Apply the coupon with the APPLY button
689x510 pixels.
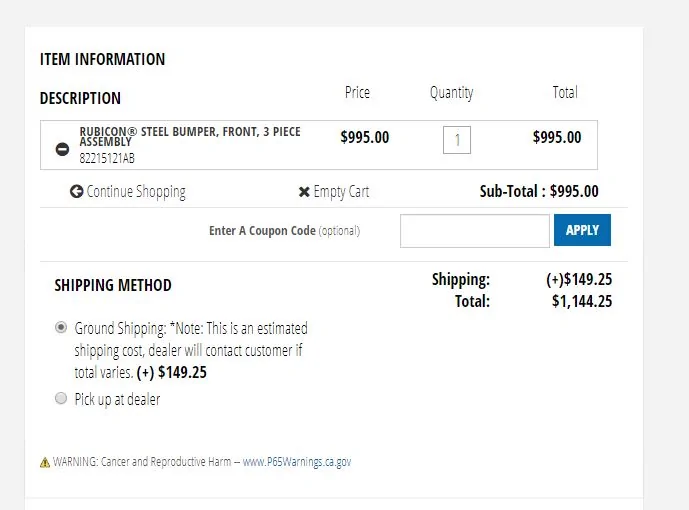click(x=582, y=230)
